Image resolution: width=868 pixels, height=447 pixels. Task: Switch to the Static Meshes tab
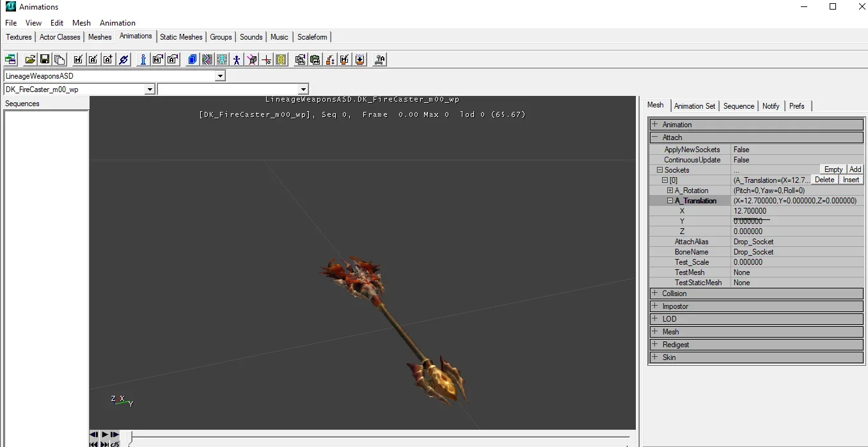click(181, 37)
